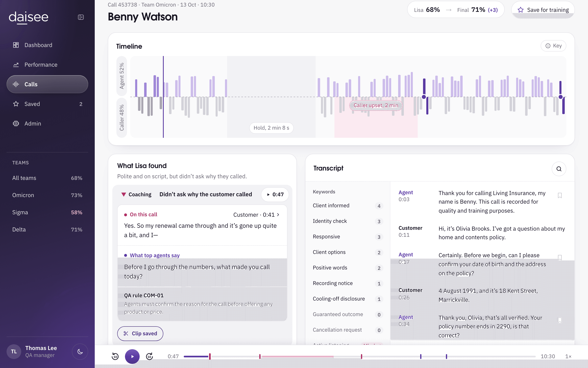Image resolution: width=588 pixels, height=368 pixels.
Task: Search the transcript with magnifier icon
Action: tap(559, 169)
